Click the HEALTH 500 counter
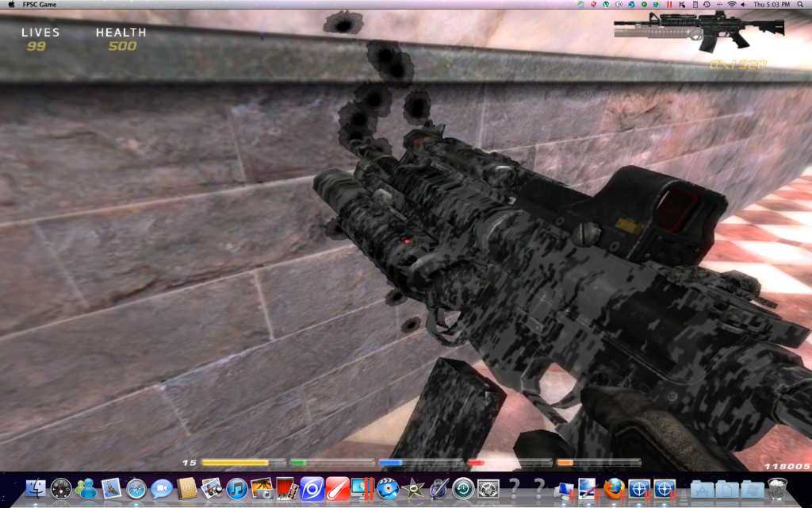 point(121,39)
